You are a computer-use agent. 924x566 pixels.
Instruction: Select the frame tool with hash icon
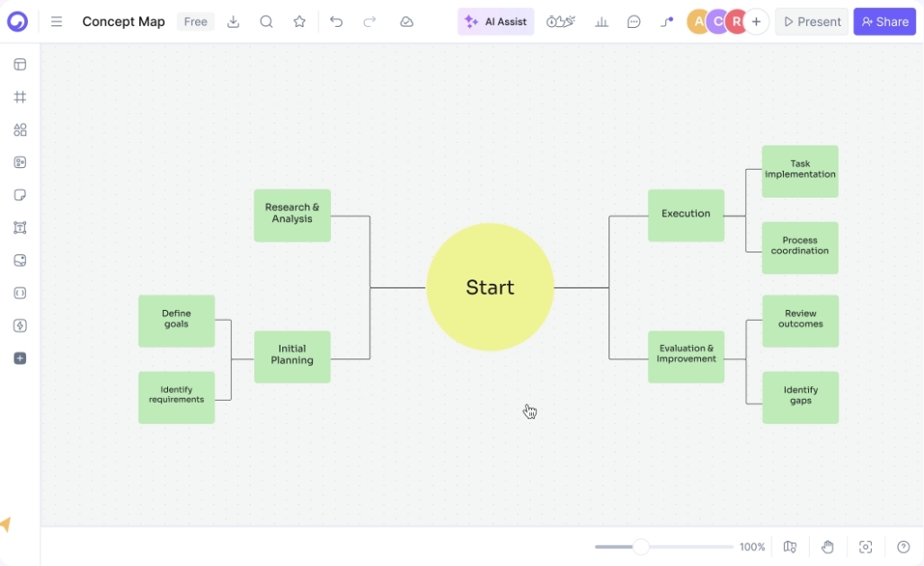pos(20,97)
